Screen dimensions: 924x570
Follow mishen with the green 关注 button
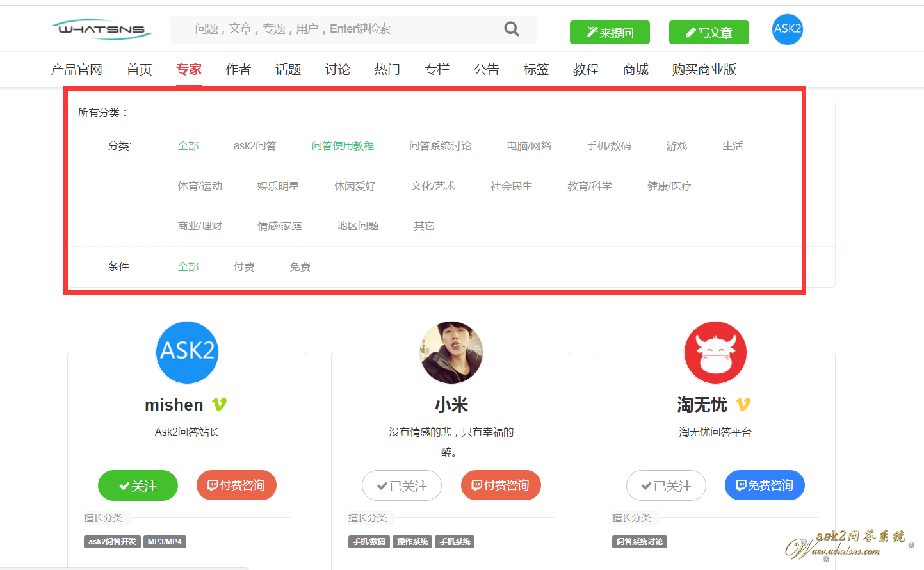coord(138,485)
